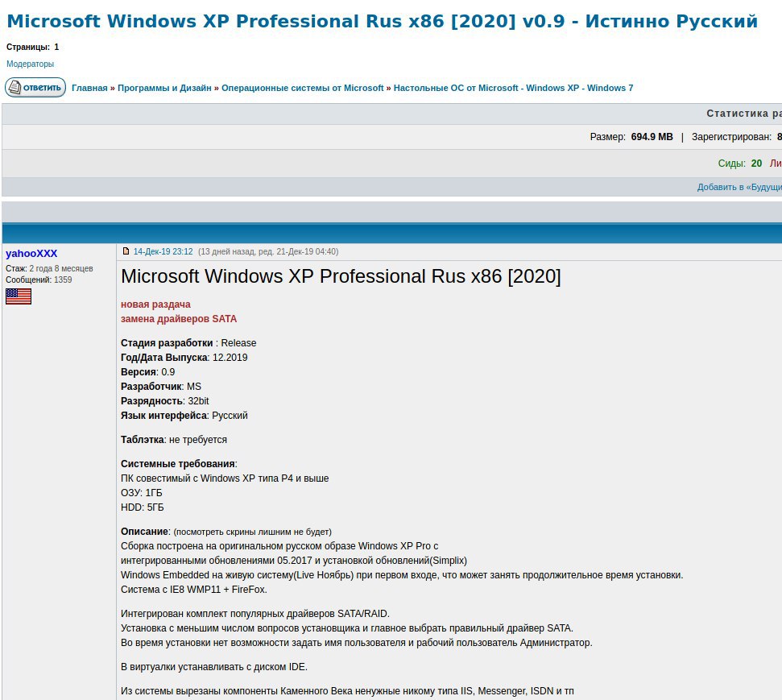Click the Версия: 0.9 line

(147, 371)
